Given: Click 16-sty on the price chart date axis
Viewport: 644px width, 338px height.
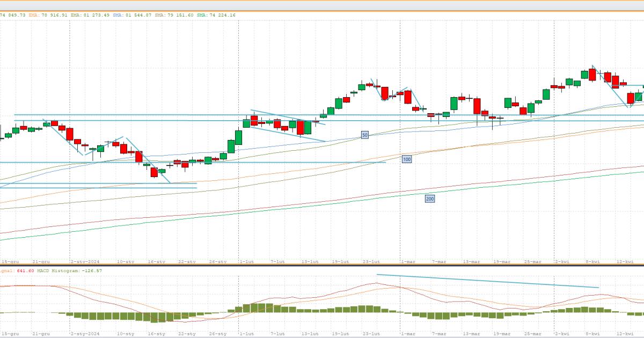Looking at the screenshot, I should coord(156,261).
